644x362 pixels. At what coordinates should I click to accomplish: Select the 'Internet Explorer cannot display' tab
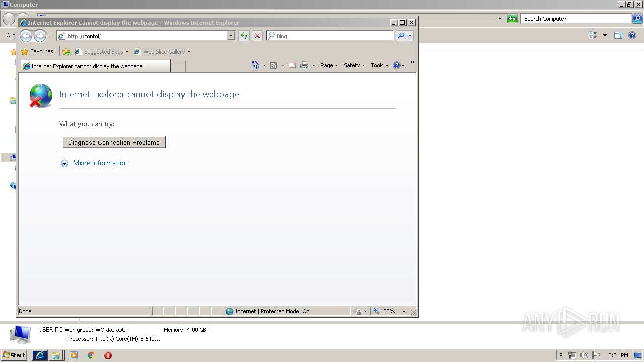[95, 66]
